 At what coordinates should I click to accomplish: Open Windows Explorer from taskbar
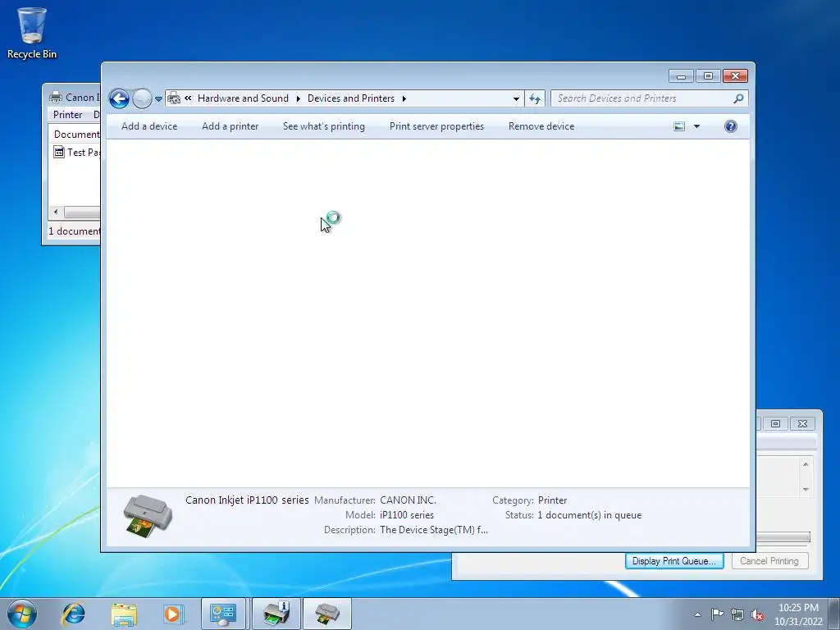click(x=124, y=614)
